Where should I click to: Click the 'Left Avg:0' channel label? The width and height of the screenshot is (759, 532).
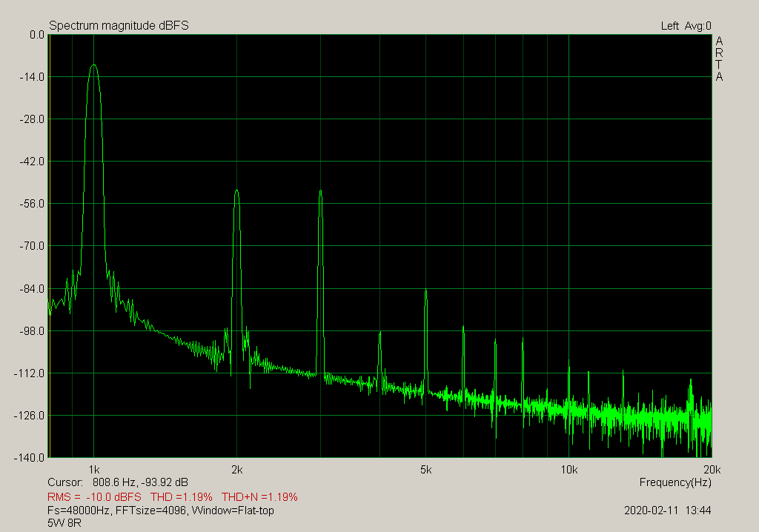686,26
